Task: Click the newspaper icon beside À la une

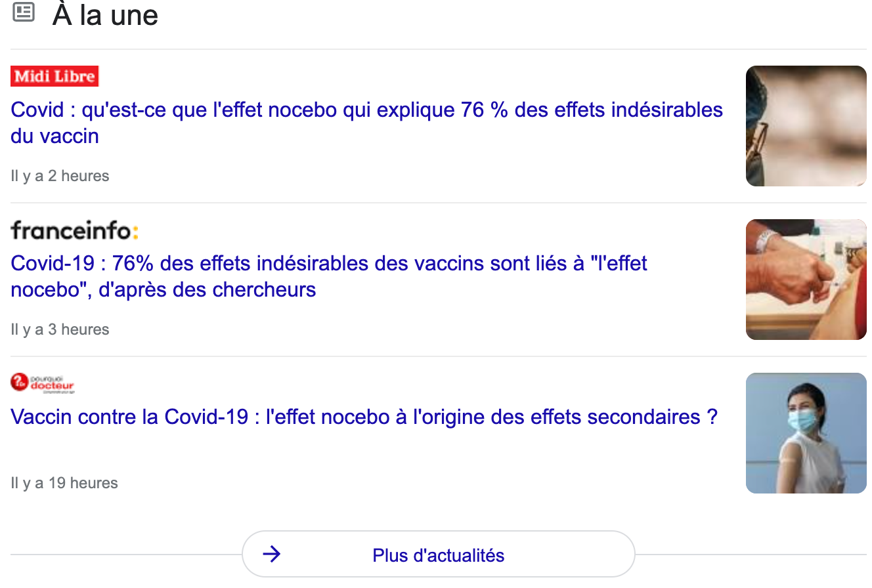Action: pos(24,12)
